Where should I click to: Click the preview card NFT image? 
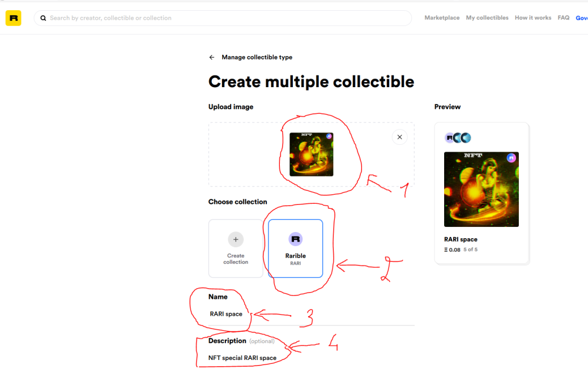point(482,189)
